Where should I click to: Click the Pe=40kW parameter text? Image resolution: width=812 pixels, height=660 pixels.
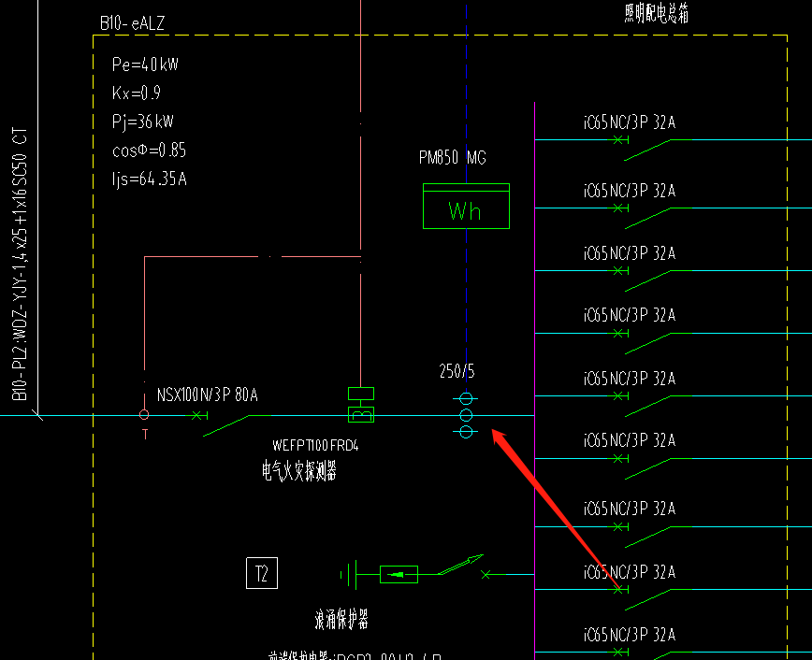pos(145,65)
